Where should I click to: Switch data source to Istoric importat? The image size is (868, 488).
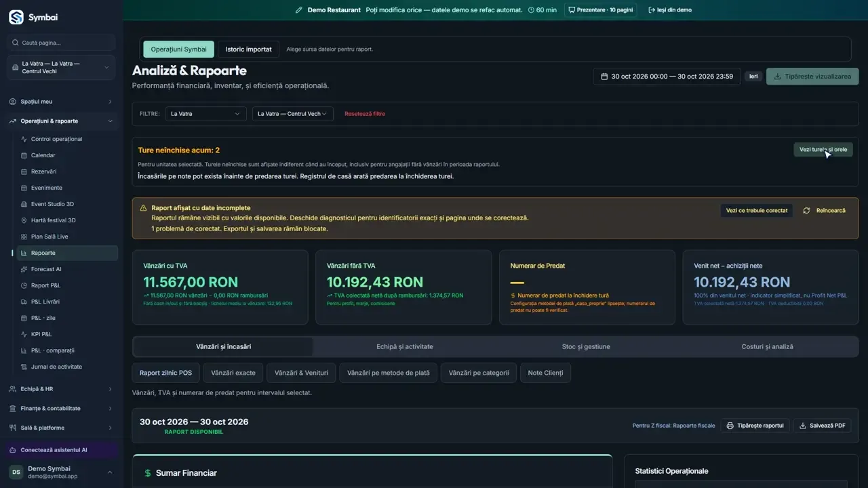249,49
